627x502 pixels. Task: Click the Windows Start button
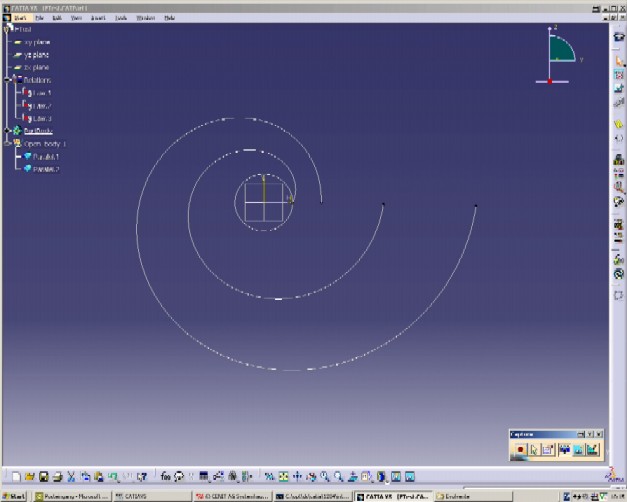[x=14, y=496]
